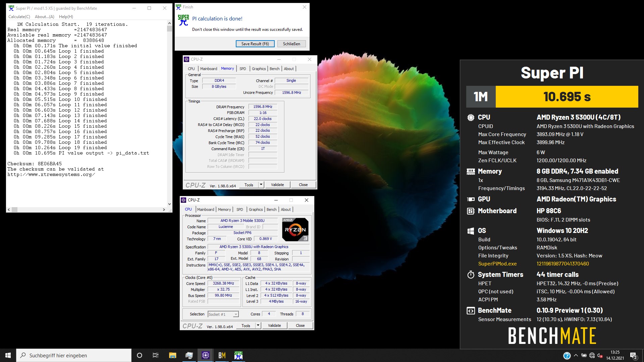The width and height of the screenshot is (644, 362).
Task: Open the About tab in upper CPU-Z window
Action: [x=289, y=69]
